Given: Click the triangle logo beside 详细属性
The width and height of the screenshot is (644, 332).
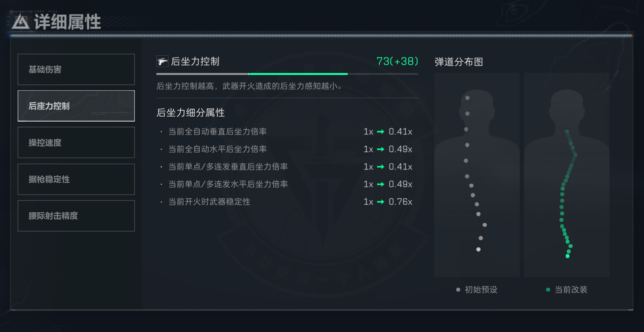Looking at the screenshot, I should (20, 22).
